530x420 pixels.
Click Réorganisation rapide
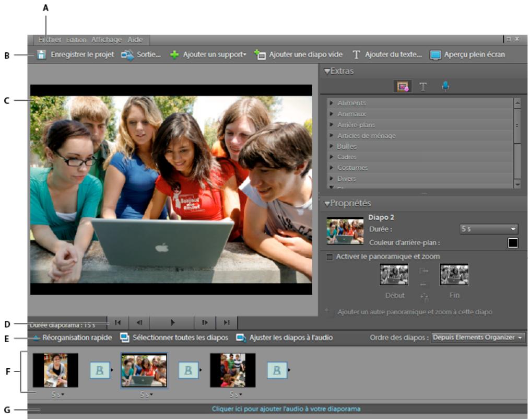click(73, 338)
